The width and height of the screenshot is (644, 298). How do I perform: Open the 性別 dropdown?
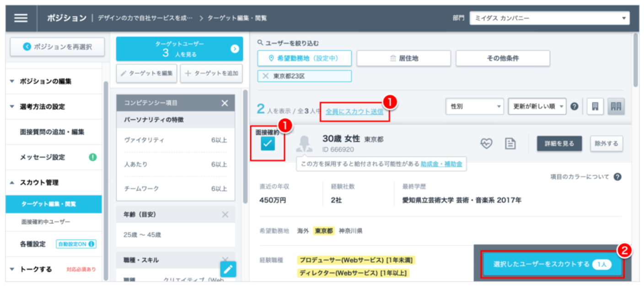(x=475, y=106)
